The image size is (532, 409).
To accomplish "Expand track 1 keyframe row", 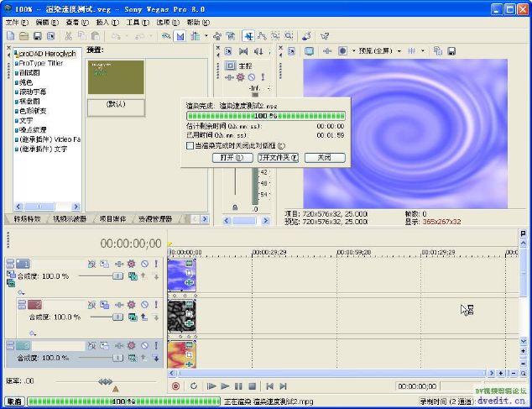I will [x=21, y=292].
